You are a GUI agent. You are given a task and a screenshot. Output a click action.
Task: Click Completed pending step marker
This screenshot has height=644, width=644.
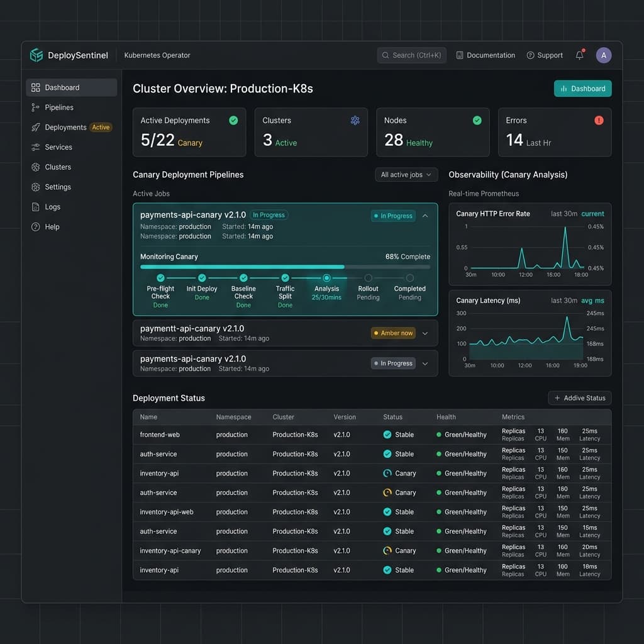click(x=409, y=278)
